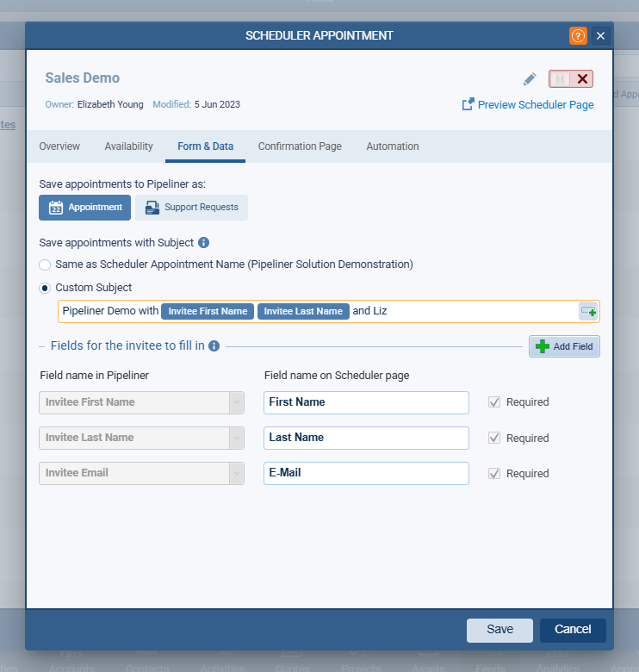639x672 pixels.
Task: Open help via the orange question mark icon
Action: pyautogui.click(x=578, y=35)
